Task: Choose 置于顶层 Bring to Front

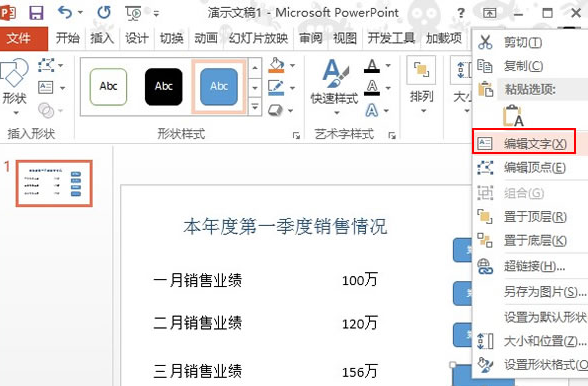Action: (530, 217)
